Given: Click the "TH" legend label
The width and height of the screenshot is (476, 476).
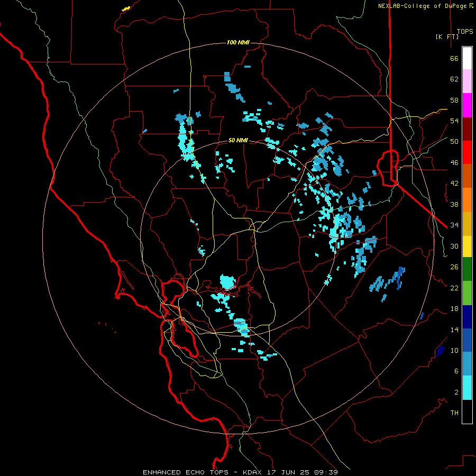Looking at the screenshot, I should [x=454, y=413].
